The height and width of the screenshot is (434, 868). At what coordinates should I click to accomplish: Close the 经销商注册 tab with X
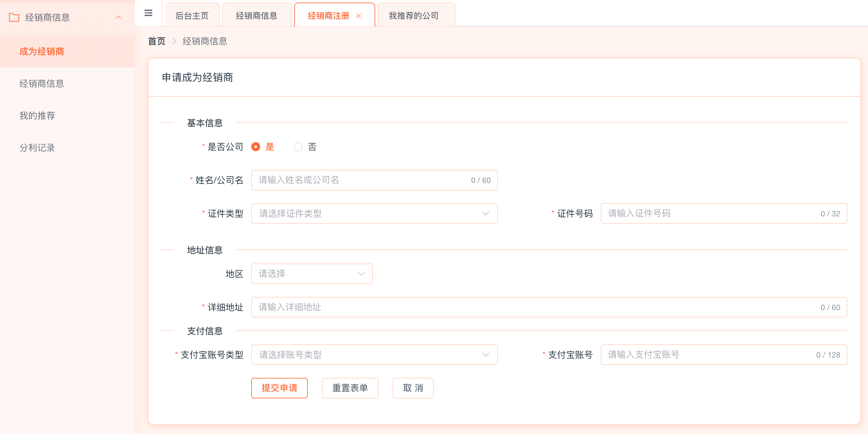(359, 16)
